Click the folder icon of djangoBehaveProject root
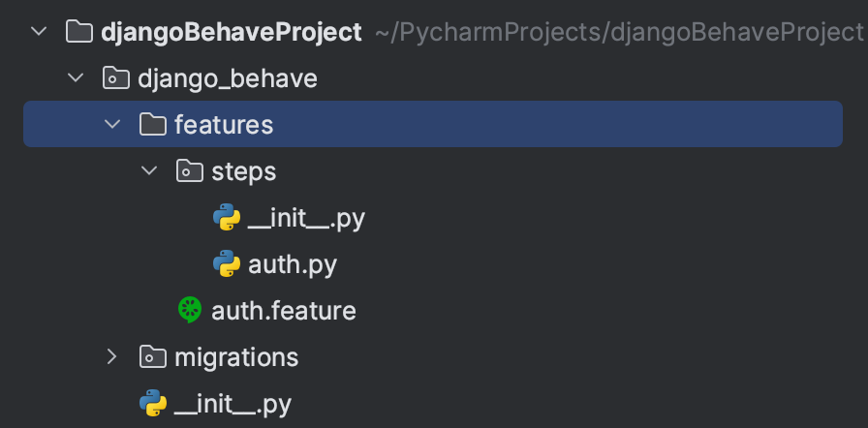This screenshot has height=428, width=868. tap(79, 32)
